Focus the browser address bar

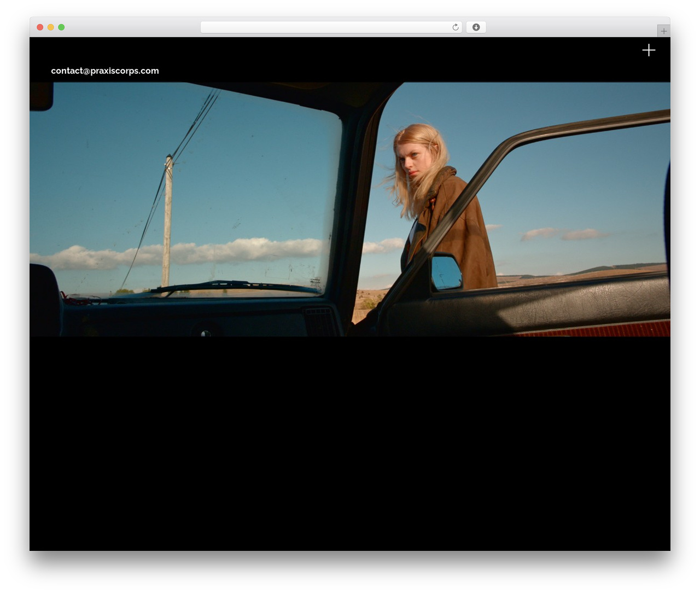click(x=331, y=27)
